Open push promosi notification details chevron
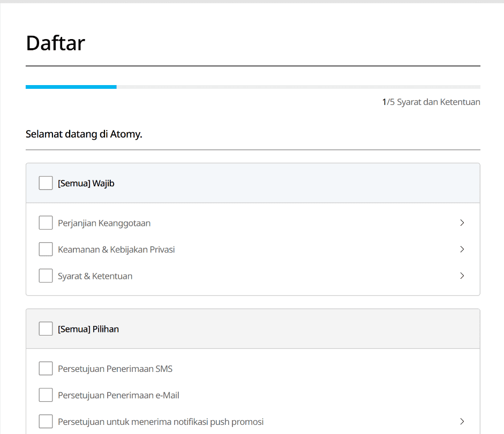The width and height of the screenshot is (504, 434). point(462,422)
